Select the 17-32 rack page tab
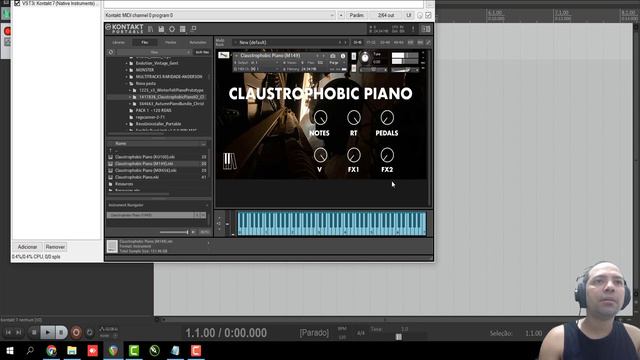The image size is (640, 360). tap(371, 42)
